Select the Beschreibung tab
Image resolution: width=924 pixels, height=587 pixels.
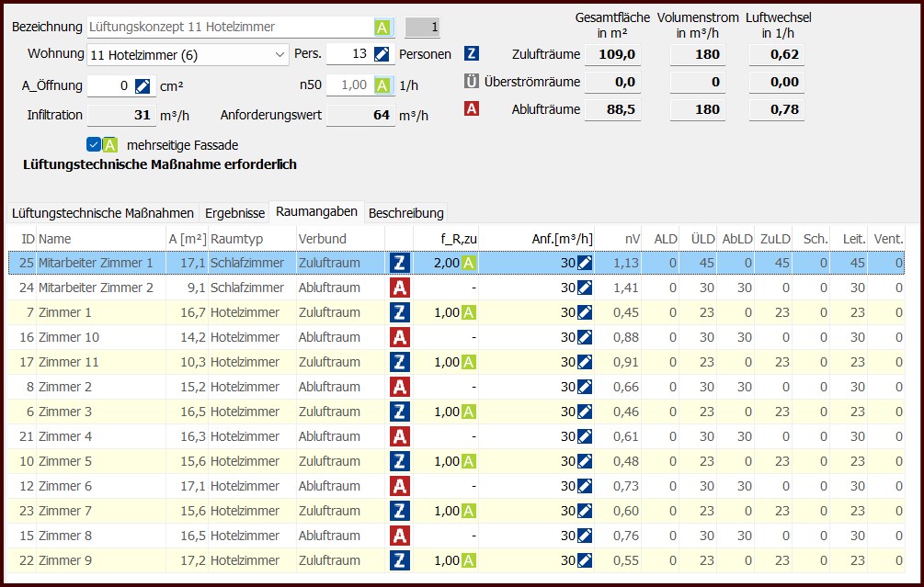tap(405, 213)
